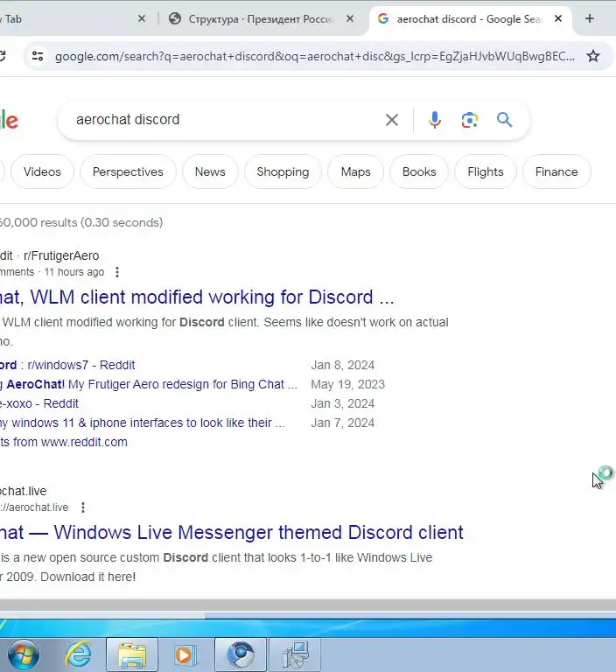The height and width of the screenshot is (672, 616).
Task: View site information icon in address bar
Action: click(x=38, y=56)
